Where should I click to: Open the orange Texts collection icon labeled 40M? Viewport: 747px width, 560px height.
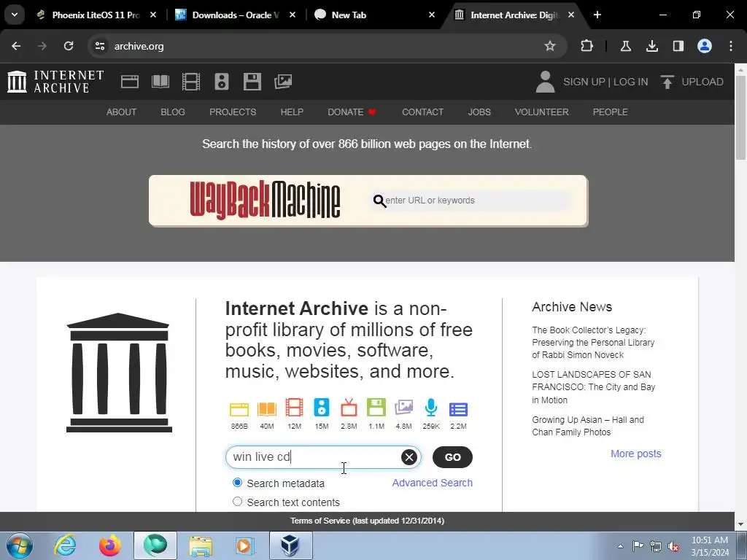pyautogui.click(x=267, y=409)
